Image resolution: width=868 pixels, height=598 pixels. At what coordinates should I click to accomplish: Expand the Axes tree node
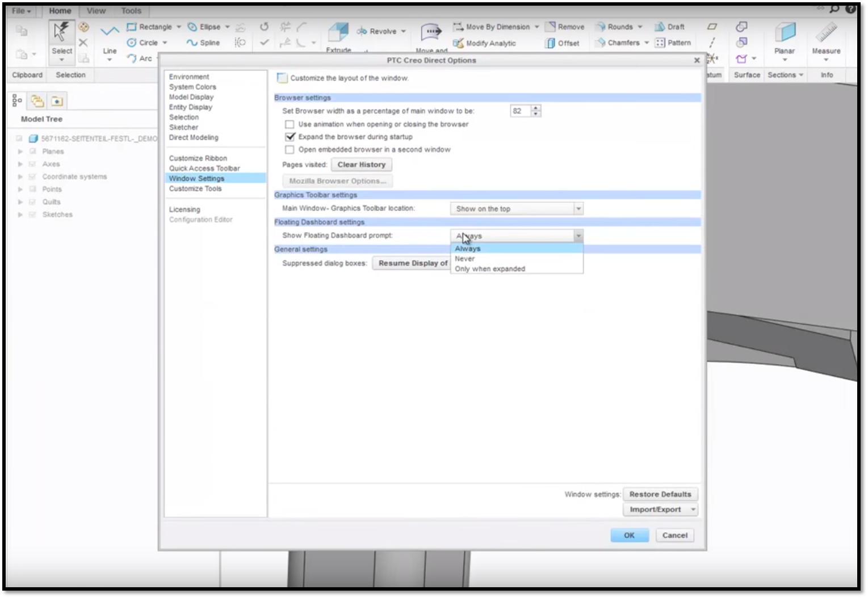pos(20,164)
